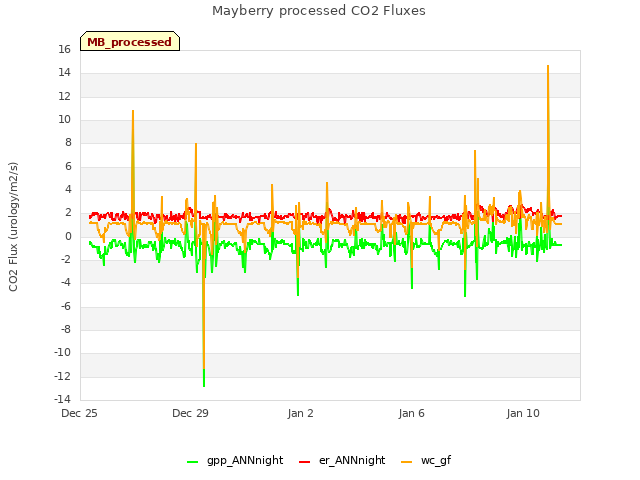Image resolution: width=640 pixels, height=480 pixels.
Task: Click the orange spike peak near 11
Action: click(133, 111)
